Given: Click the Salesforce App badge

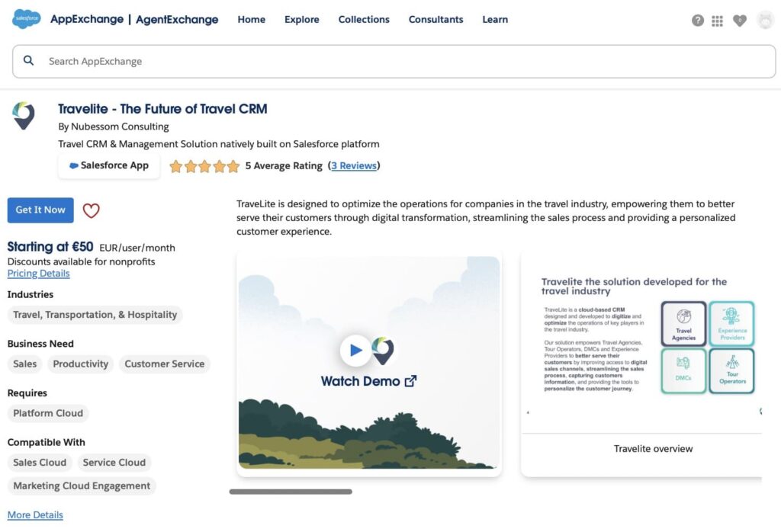Looking at the screenshot, I should (x=109, y=165).
